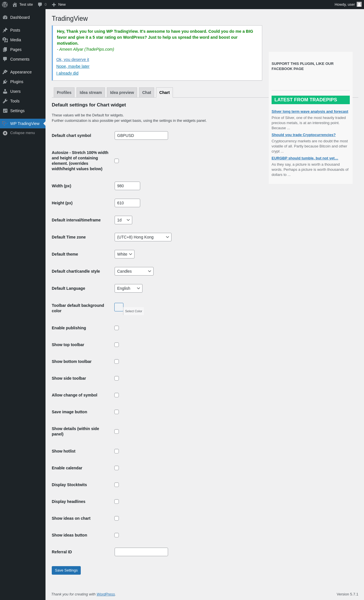
Task: Check Display Stocktwits option
Action: coord(117,485)
